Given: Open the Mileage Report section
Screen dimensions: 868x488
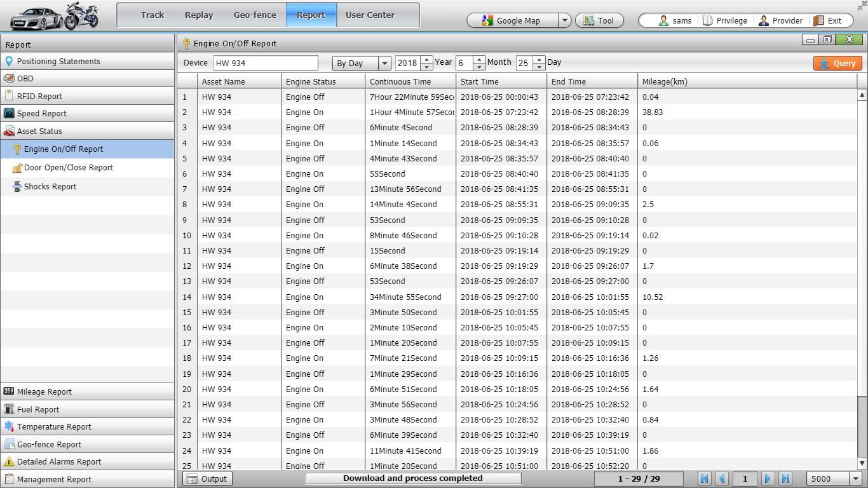Looking at the screenshot, I should point(88,392).
